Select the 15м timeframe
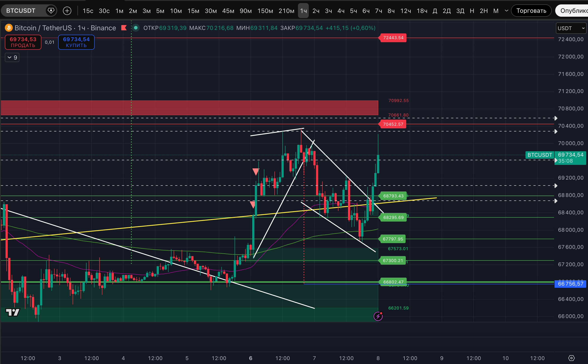 pos(193,11)
